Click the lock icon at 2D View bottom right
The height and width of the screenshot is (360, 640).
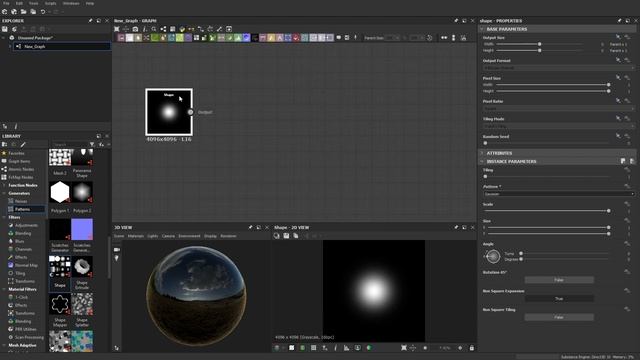472,348
